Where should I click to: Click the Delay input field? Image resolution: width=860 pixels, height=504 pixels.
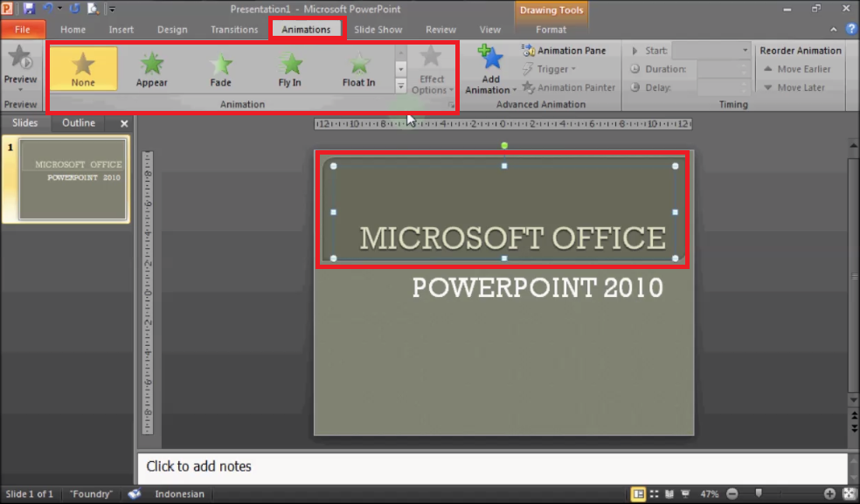tap(724, 87)
